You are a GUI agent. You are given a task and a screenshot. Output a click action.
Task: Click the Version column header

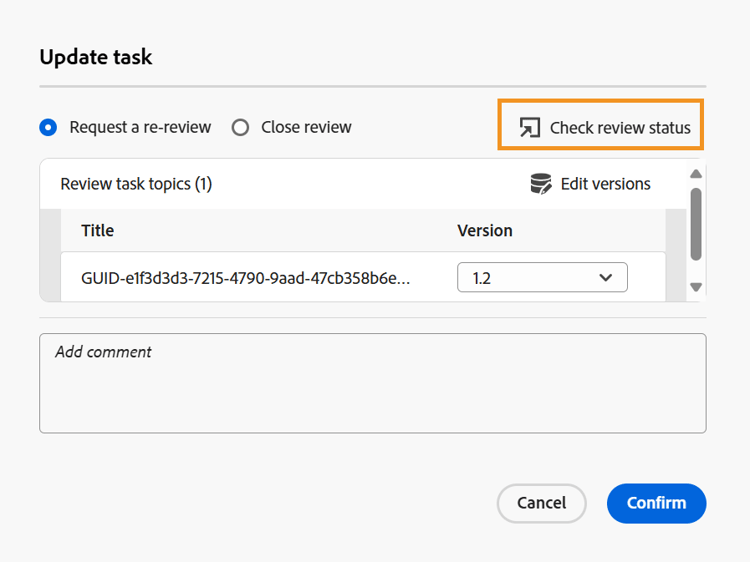tap(485, 231)
